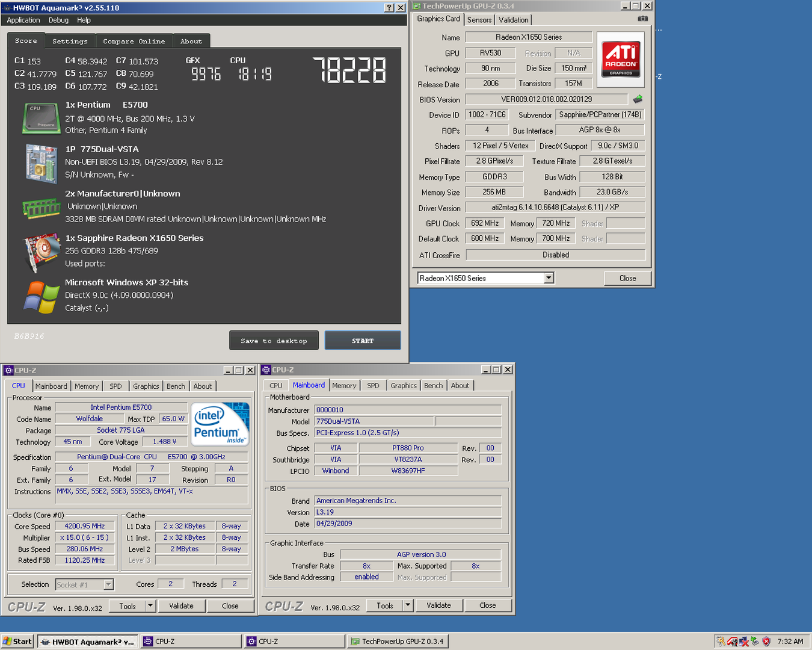
Task: Click the Intel Pentium inside logo
Action: point(220,424)
